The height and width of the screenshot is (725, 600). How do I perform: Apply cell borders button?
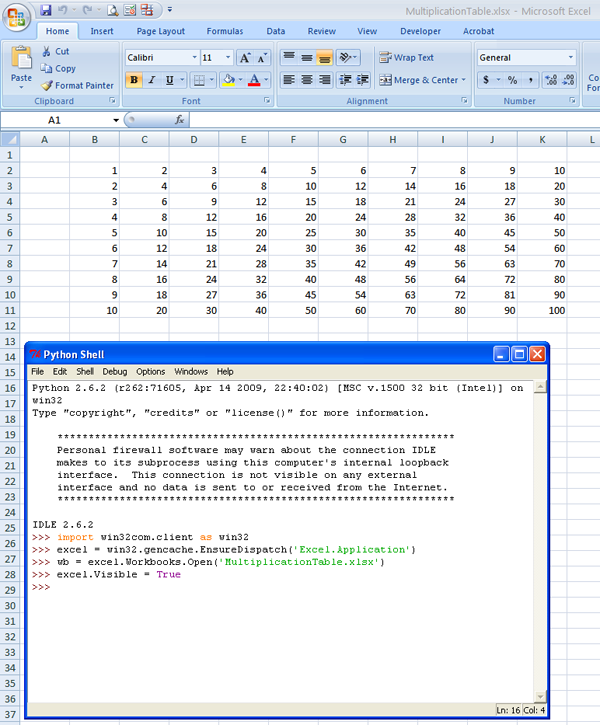pyautogui.click(x=199, y=80)
